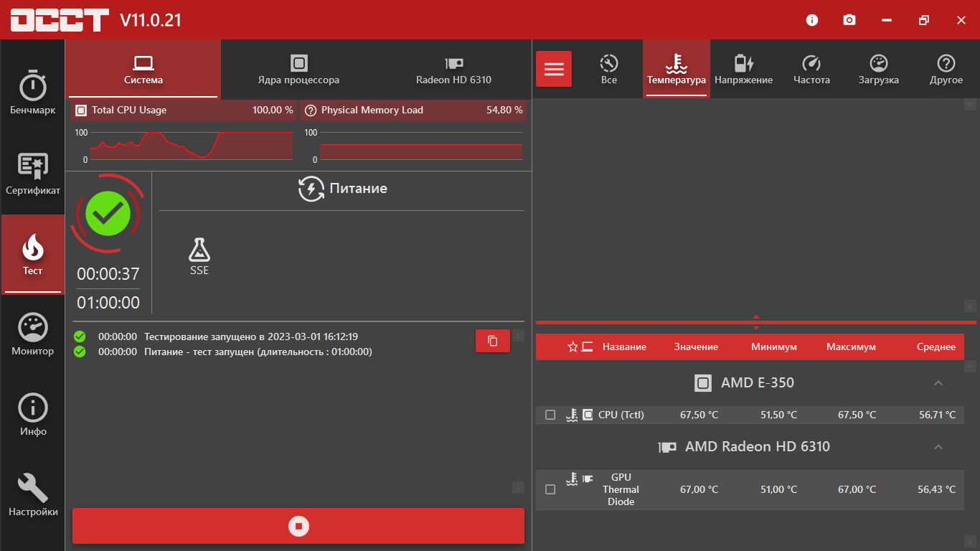
Task: Stop the running test with red button
Action: tap(298, 526)
